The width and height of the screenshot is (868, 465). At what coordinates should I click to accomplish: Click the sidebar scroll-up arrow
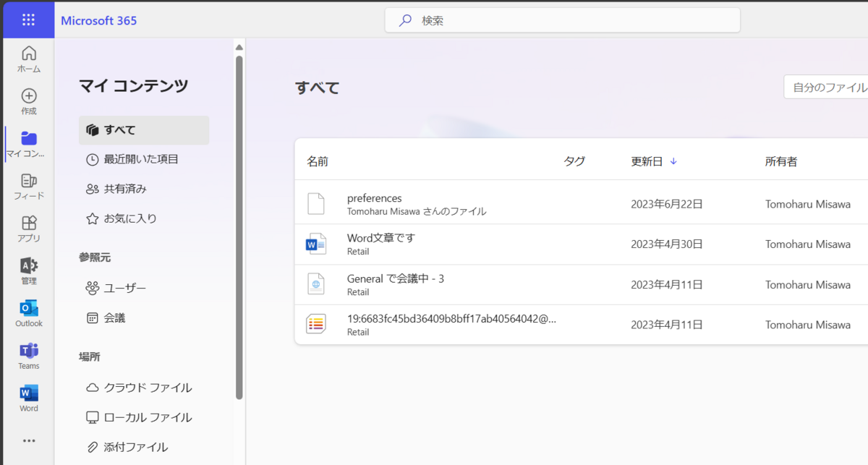coord(239,48)
